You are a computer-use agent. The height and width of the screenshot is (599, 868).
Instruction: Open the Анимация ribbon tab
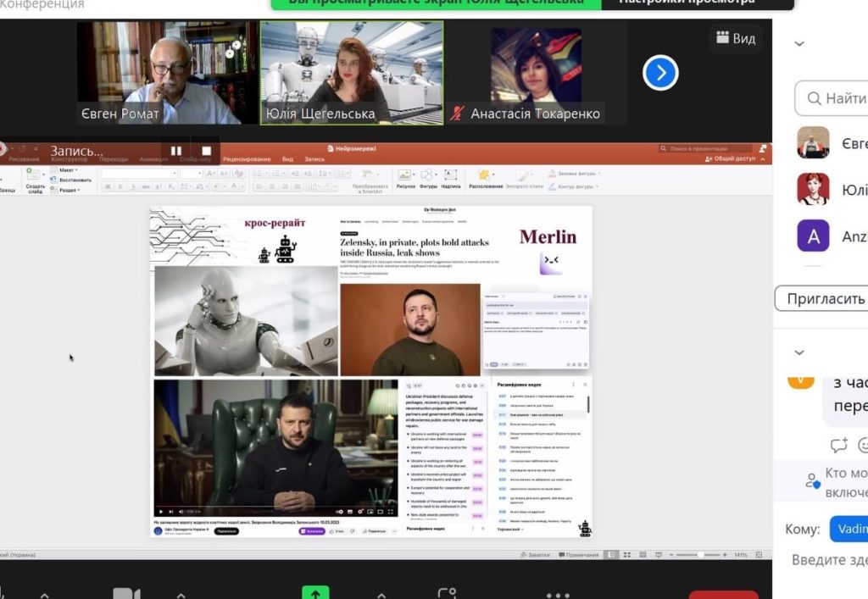154,159
